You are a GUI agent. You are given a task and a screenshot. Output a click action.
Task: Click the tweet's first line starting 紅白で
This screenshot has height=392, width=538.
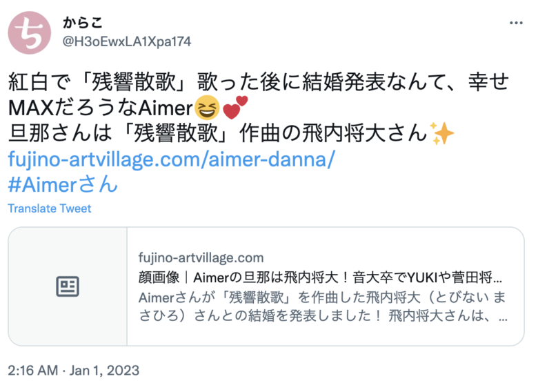coord(259,81)
